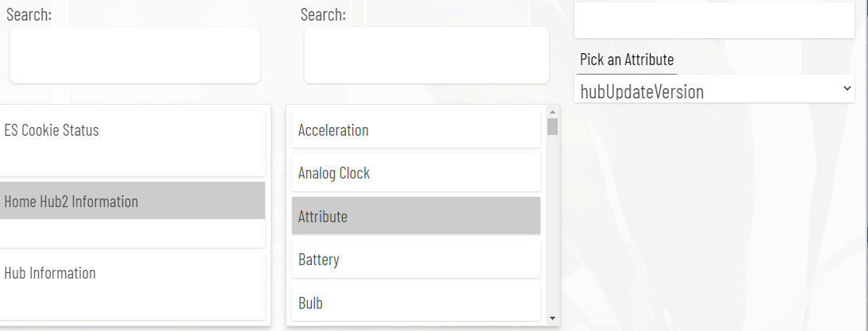868x331 pixels.
Task: Click the template list scrollbar thumb
Action: tap(552, 126)
